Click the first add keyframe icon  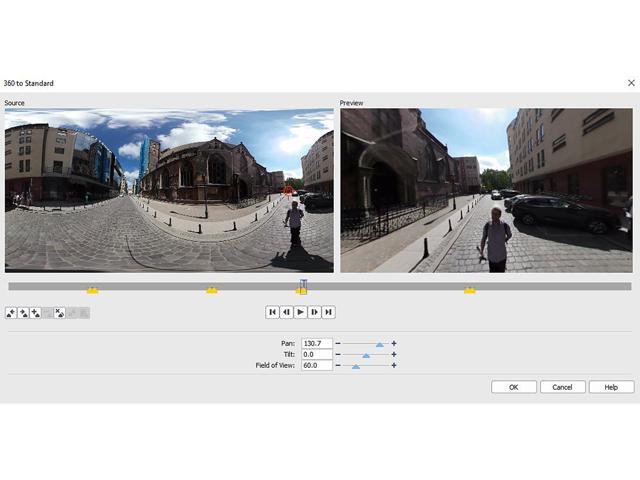pyautogui.click(x=11, y=313)
